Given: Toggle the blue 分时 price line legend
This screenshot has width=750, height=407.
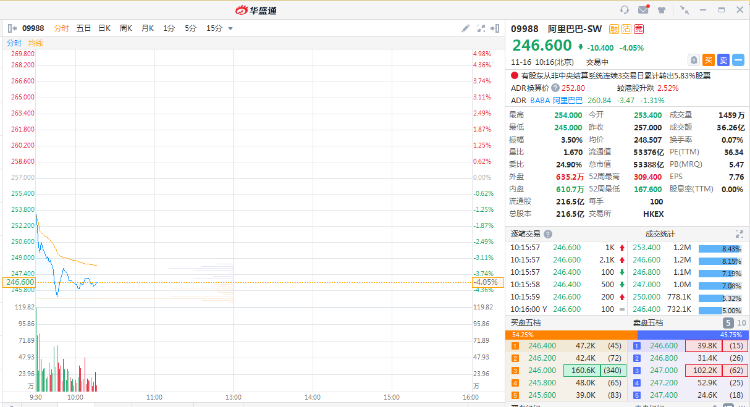Looking at the screenshot, I should pyautogui.click(x=14, y=43).
